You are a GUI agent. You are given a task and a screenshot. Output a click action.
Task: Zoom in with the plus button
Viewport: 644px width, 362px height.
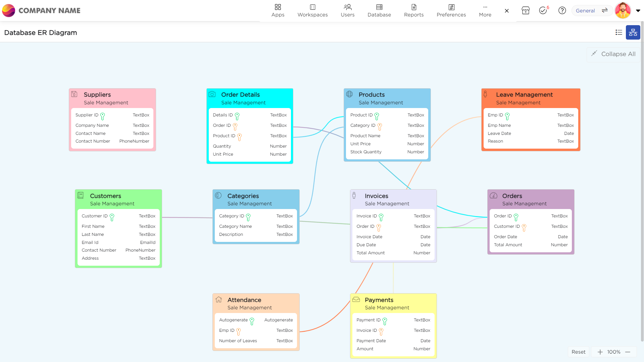tap(600, 352)
